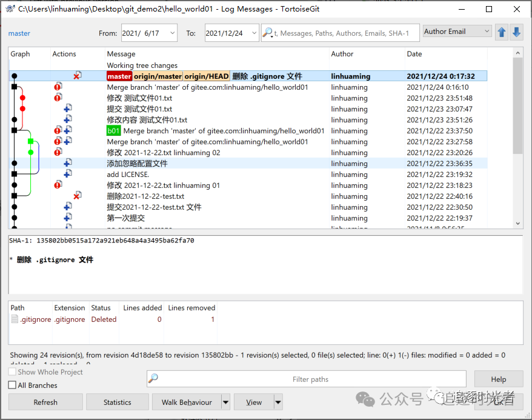Click the Statistics button
Image resolution: width=532 pixels, height=420 pixels.
pyautogui.click(x=118, y=402)
